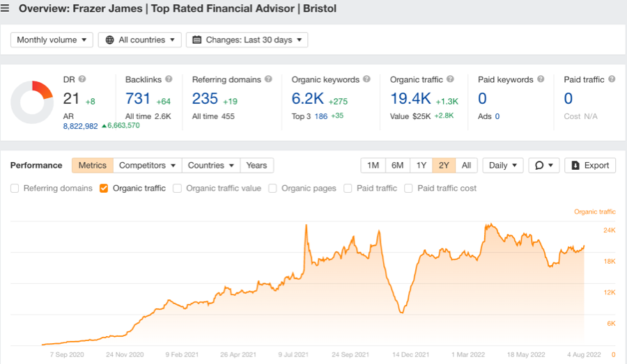
Task: Click the help icon beside Backlinks
Action: point(169,80)
